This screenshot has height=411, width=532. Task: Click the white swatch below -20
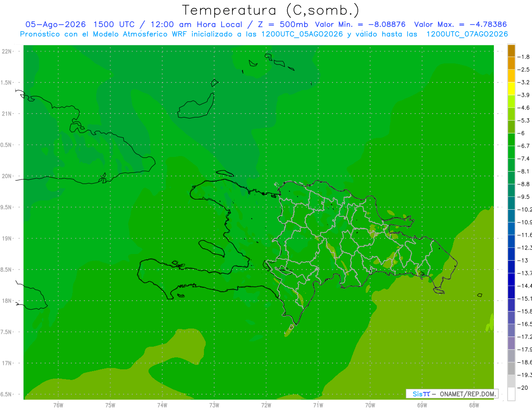(511, 394)
